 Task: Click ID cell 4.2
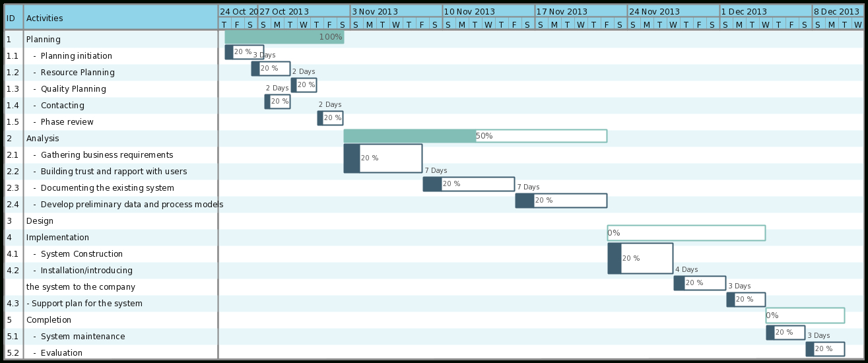pyautogui.click(x=13, y=271)
